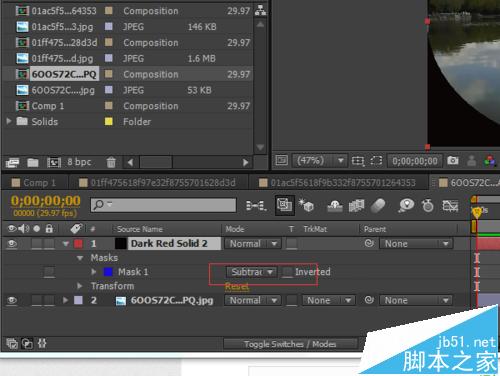Enable Frame Blending for the composition
This screenshot has height=376, width=500.
tap(356, 206)
